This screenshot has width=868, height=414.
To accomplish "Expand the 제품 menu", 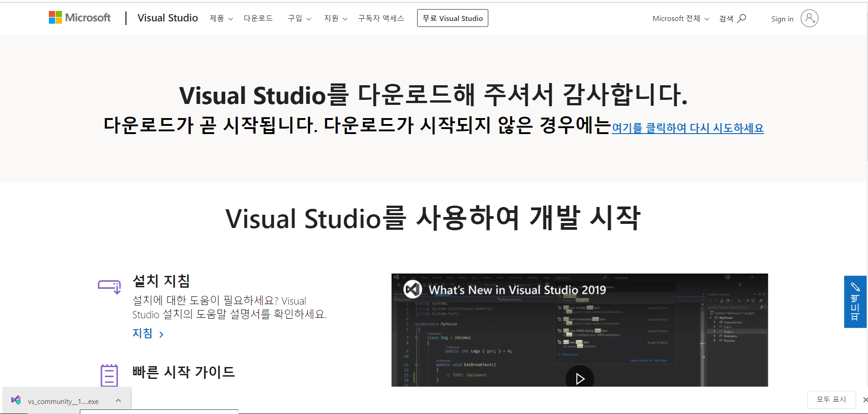I will pos(221,18).
